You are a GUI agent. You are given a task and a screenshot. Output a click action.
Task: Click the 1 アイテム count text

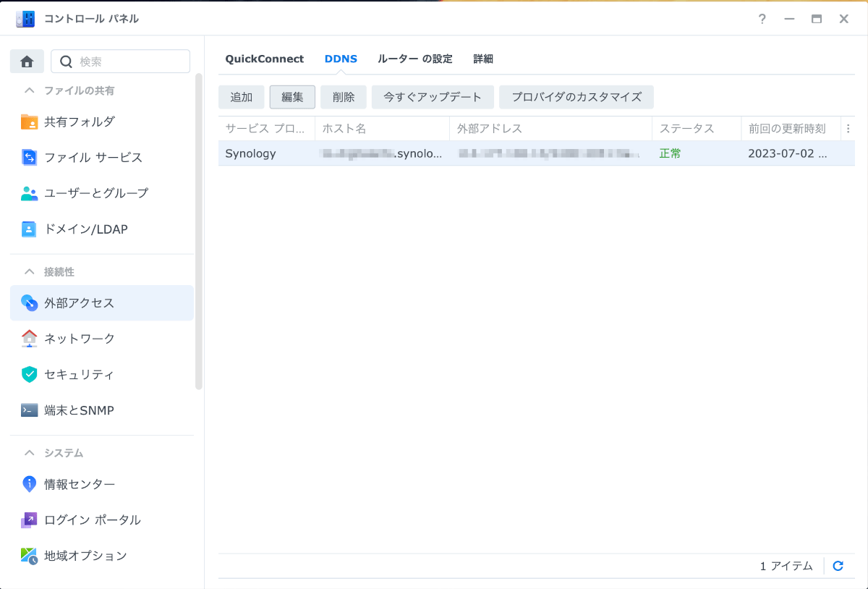786,566
